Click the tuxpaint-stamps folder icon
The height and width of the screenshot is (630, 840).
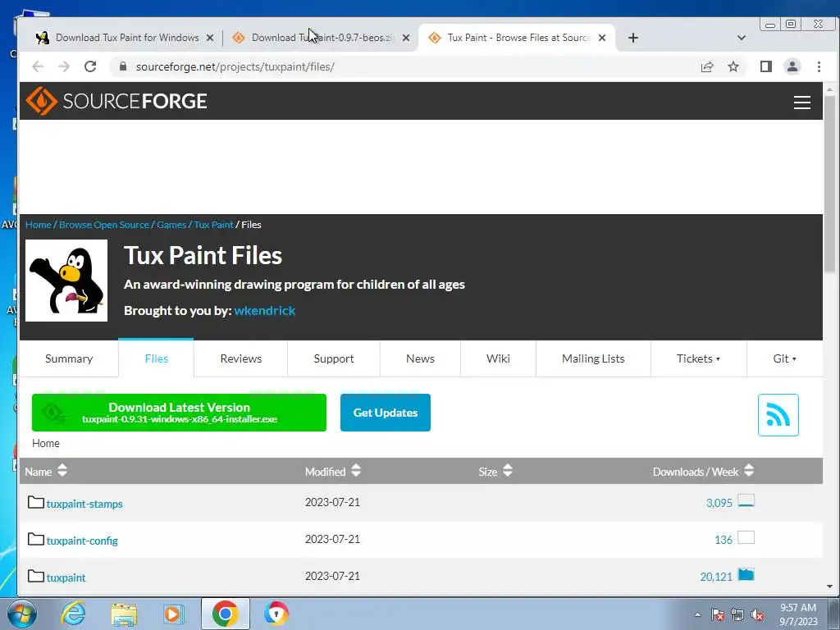pyautogui.click(x=36, y=502)
